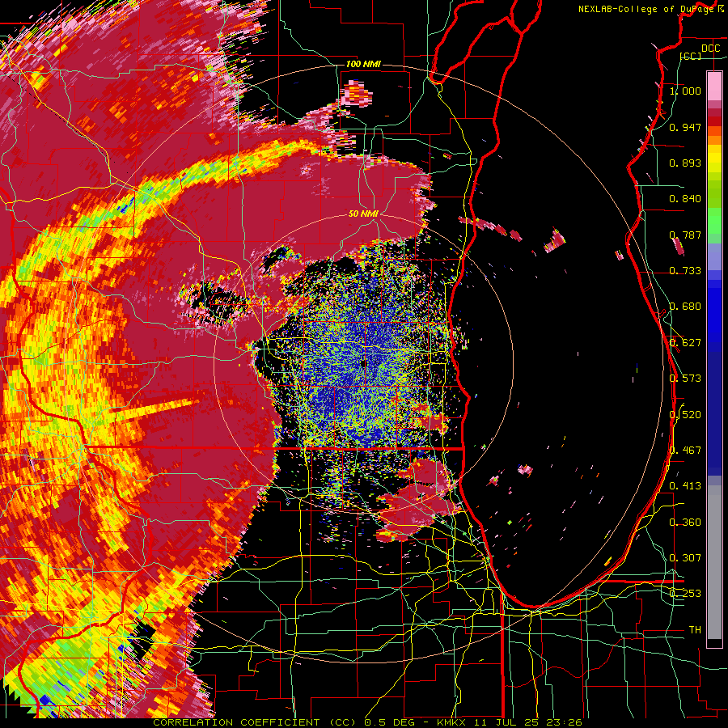Click the 50 NMI range ring label
728x728 pixels.
[363, 214]
